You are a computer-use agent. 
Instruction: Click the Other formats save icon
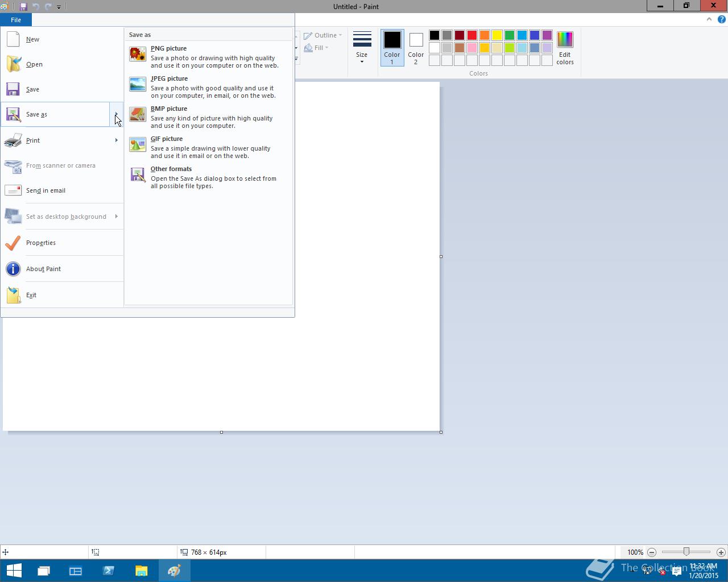[x=138, y=174]
